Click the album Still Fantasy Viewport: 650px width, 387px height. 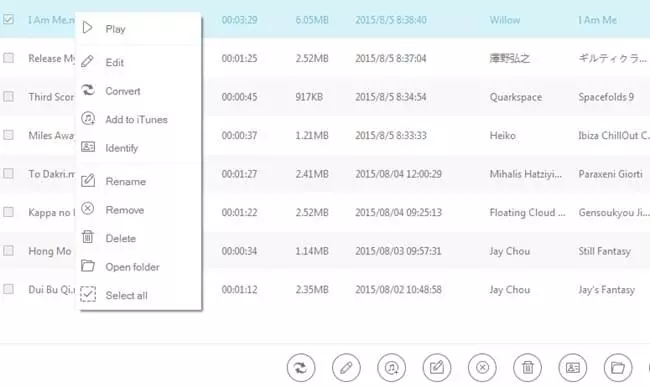pos(604,251)
